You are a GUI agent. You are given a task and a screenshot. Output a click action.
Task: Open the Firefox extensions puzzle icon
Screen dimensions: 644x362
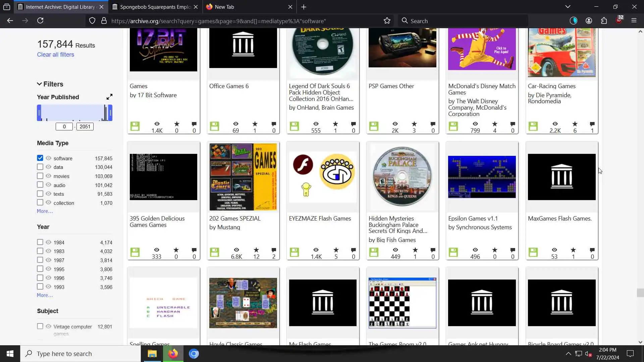point(604,21)
